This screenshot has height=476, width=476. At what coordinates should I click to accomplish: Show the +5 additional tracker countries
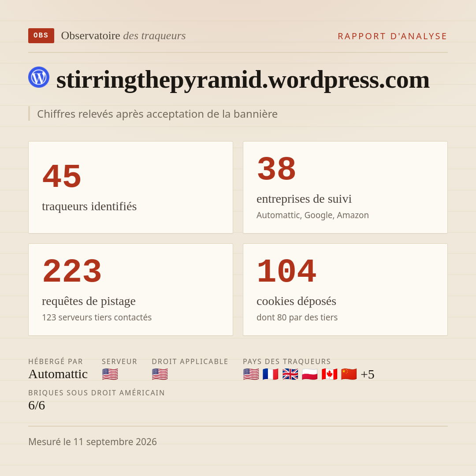[367, 374]
